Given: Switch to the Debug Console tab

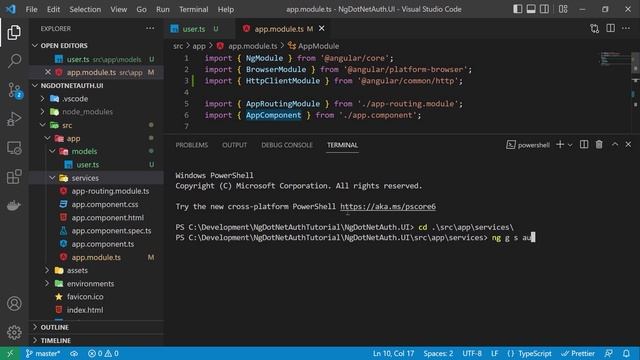Looking at the screenshot, I should (287, 145).
